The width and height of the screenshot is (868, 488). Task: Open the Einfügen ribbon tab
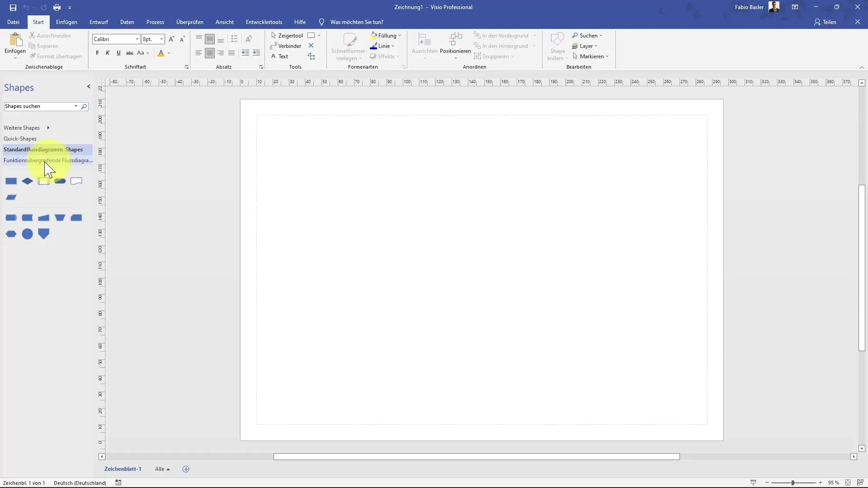66,22
